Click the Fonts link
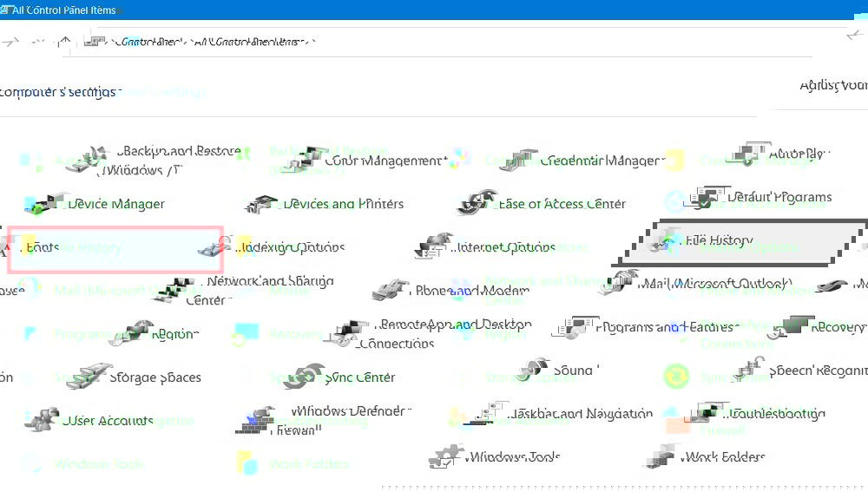Screen dimensions: 868x492 click(42, 247)
